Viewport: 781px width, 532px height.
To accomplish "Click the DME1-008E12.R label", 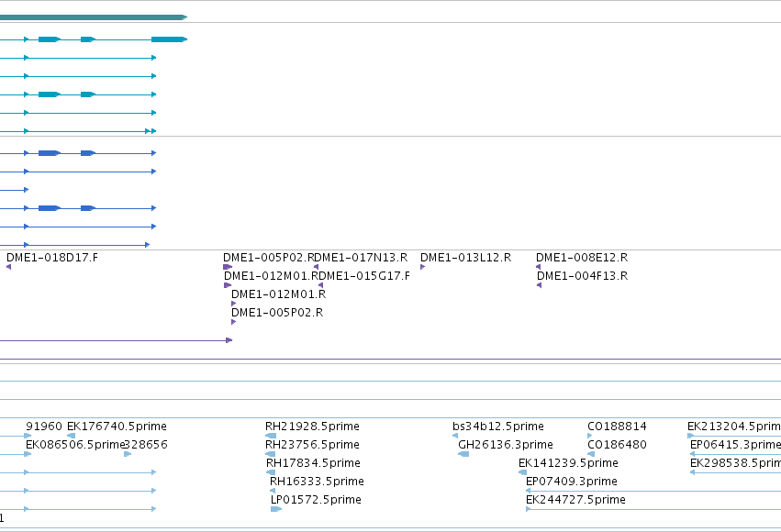I will (582, 258).
